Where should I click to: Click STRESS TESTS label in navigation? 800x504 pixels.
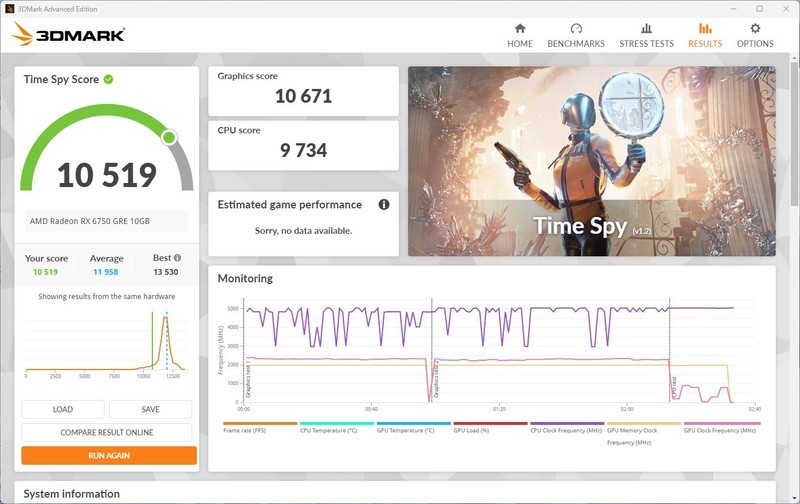(x=646, y=44)
